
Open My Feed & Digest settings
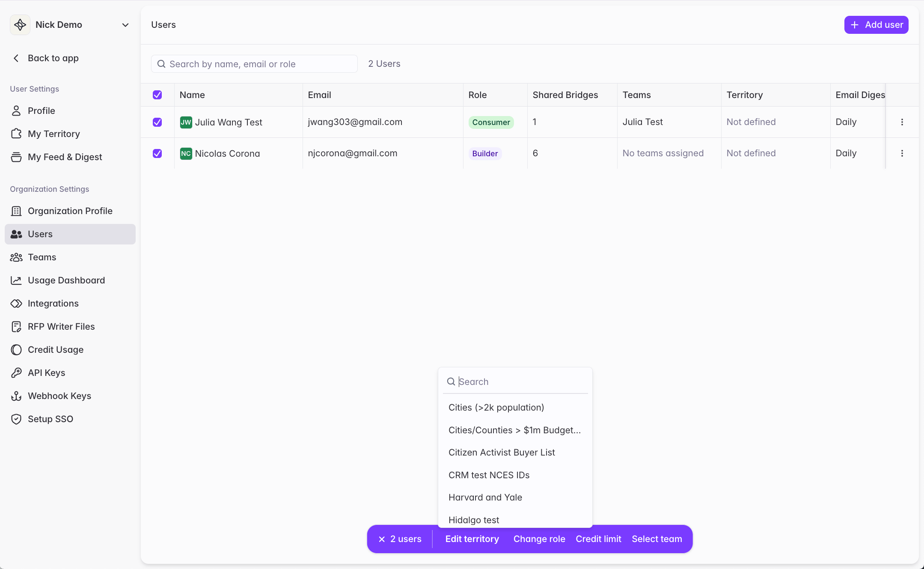pyautogui.click(x=70, y=157)
